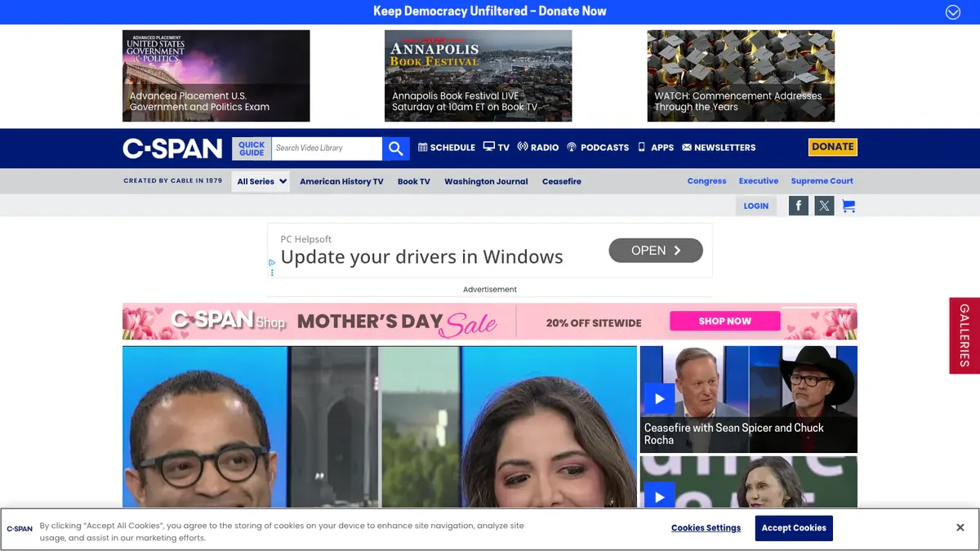The width and height of the screenshot is (980, 551).
Task: Click the Accept Cookies button
Action: click(794, 528)
